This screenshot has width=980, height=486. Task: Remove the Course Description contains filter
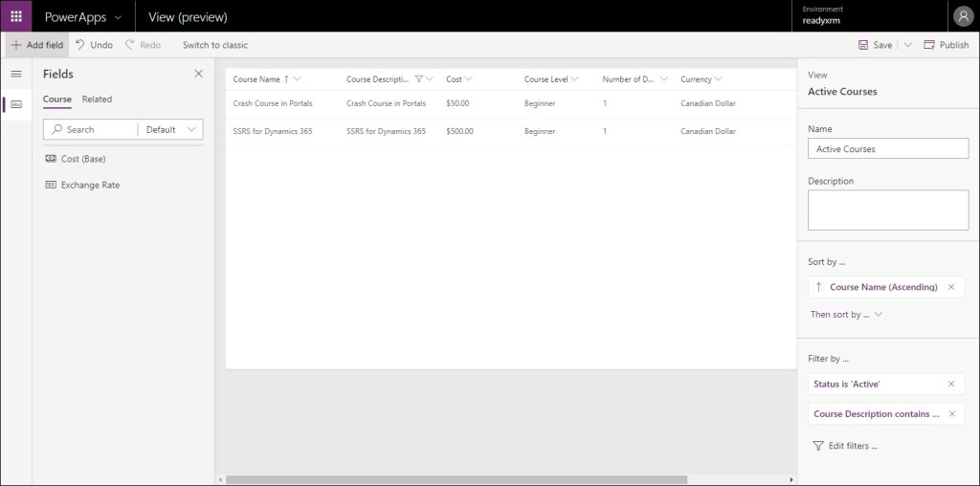pyautogui.click(x=950, y=414)
